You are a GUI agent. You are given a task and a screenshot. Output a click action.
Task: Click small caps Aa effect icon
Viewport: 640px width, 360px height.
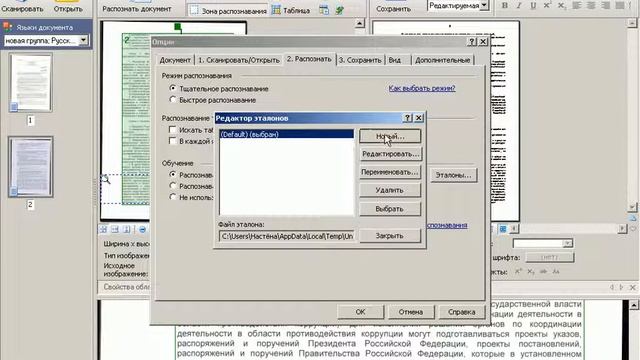556,271
